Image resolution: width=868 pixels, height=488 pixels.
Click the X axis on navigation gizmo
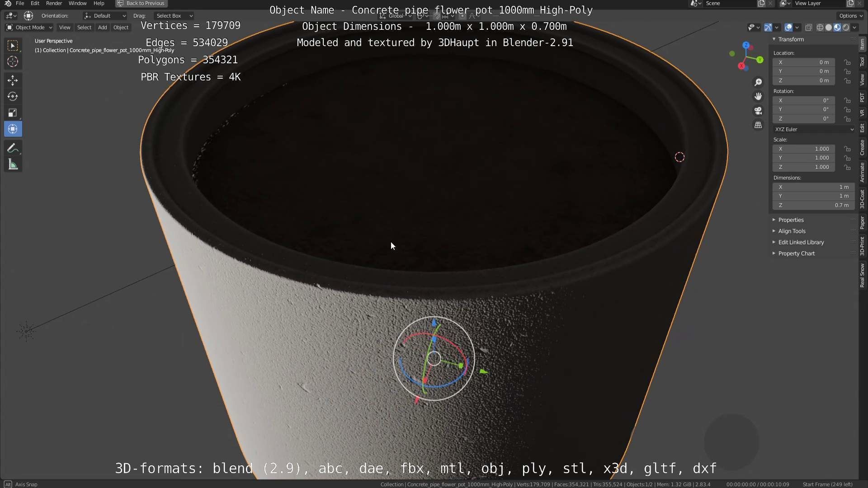[741, 66]
